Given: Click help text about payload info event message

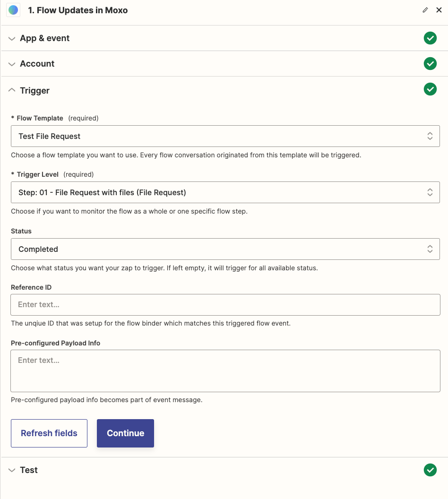Looking at the screenshot, I should 107,400.
